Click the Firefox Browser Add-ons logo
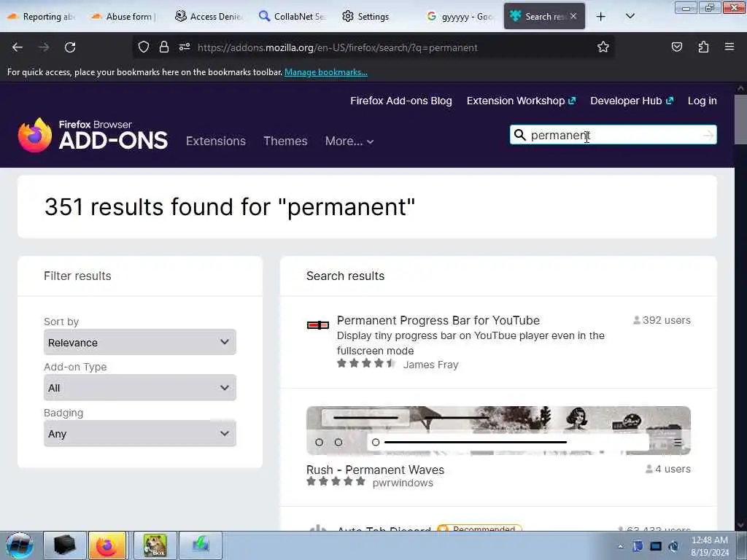Viewport: 747px width, 560px height. (93, 135)
